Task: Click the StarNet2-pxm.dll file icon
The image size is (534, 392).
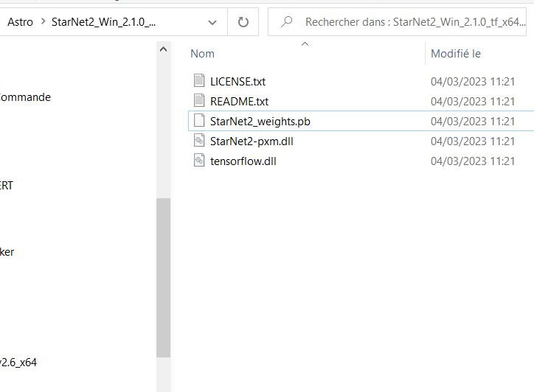Action: [198, 141]
